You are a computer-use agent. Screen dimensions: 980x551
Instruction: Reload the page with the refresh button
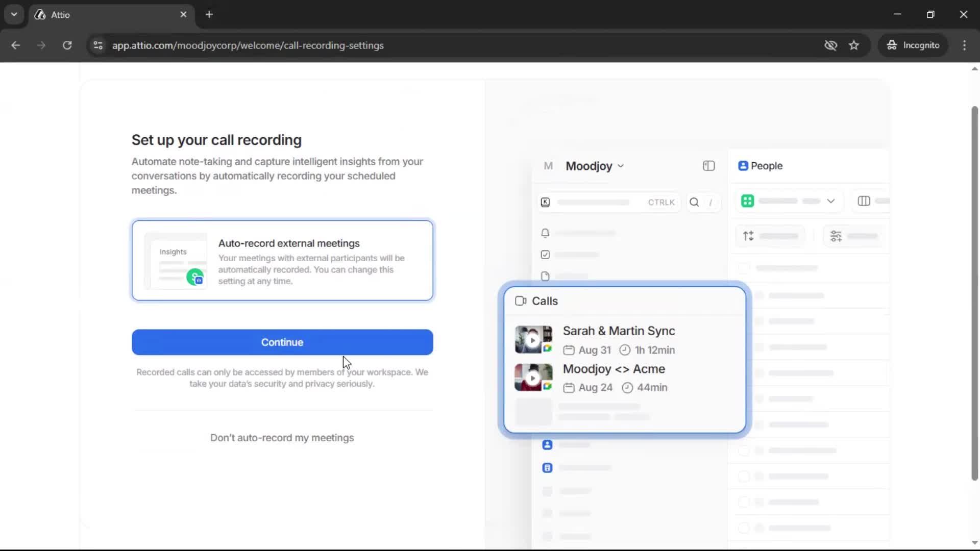(67, 45)
